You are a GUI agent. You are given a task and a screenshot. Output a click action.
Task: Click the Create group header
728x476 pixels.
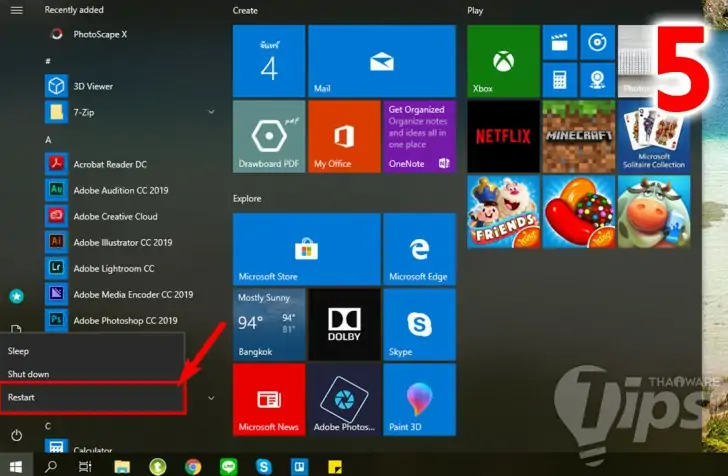[245, 10]
